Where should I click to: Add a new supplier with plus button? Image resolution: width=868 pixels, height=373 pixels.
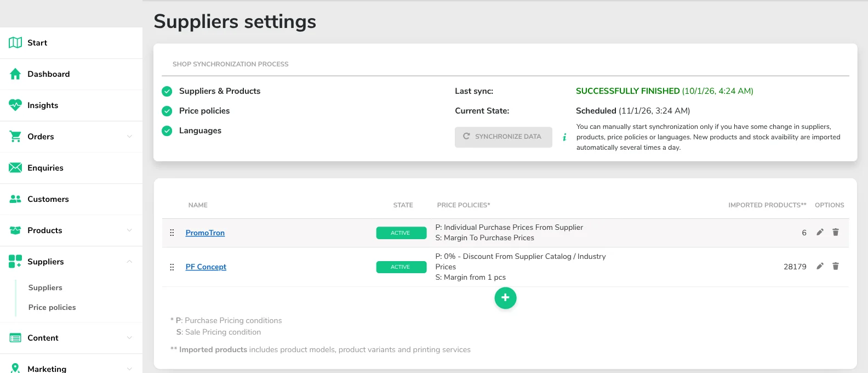[x=505, y=298]
